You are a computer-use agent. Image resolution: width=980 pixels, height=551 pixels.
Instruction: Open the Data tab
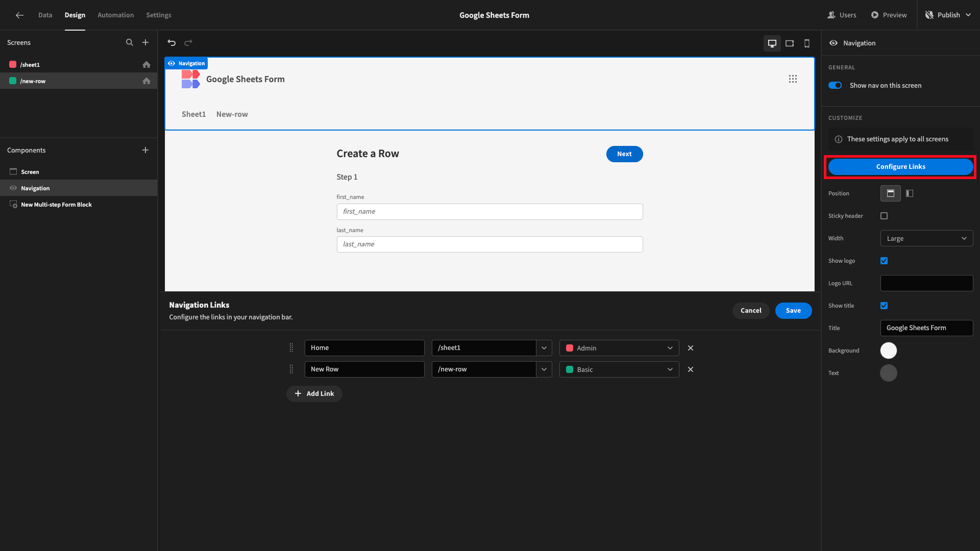(x=45, y=15)
